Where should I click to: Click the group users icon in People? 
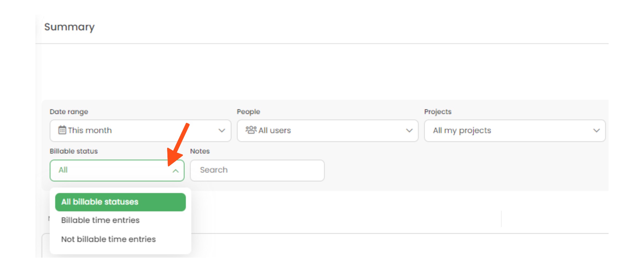[251, 130]
